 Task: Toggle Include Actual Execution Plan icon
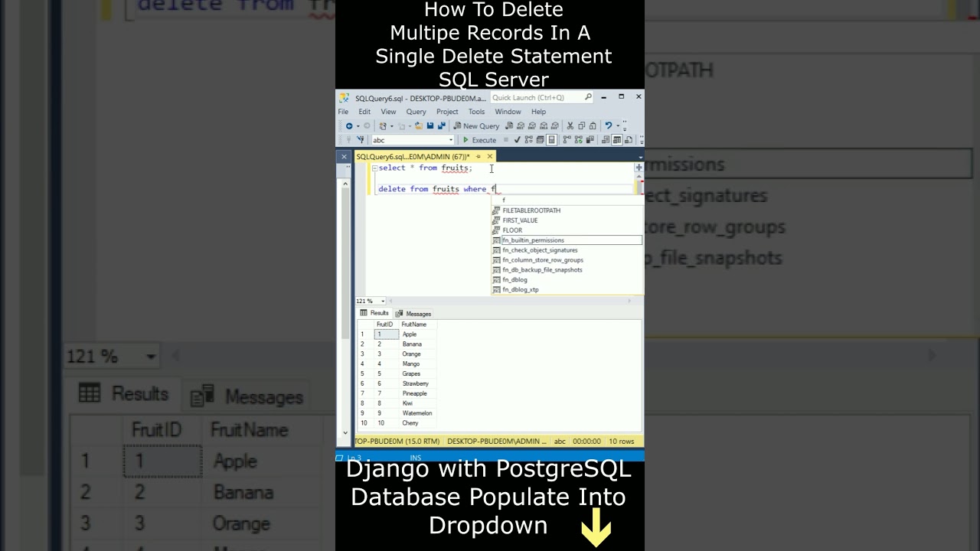pos(567,140)
